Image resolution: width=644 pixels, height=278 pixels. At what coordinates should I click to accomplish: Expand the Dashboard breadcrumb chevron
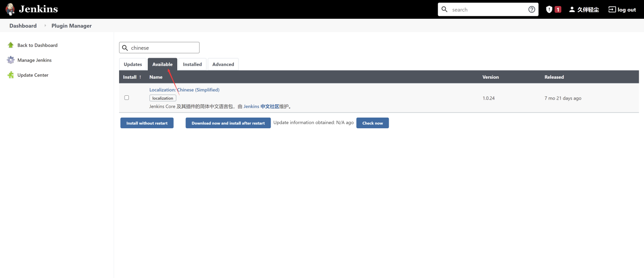tap(45, 26)
